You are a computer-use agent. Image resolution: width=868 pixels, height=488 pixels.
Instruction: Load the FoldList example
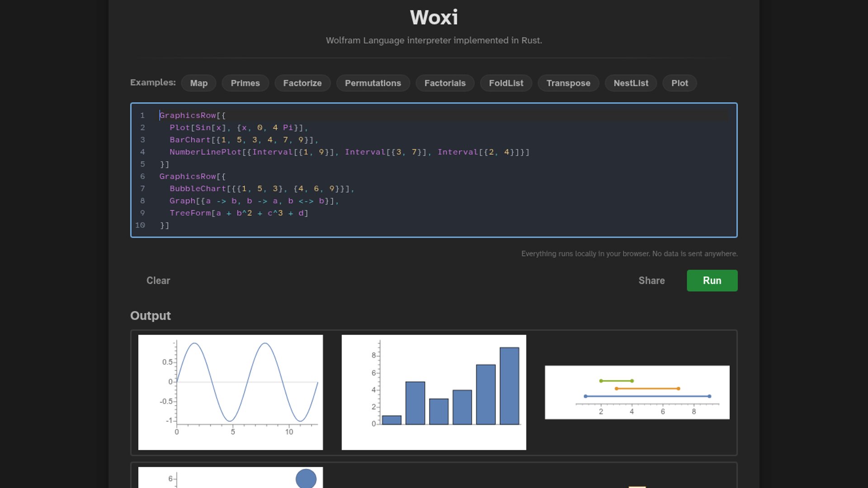tap(506, 83)
